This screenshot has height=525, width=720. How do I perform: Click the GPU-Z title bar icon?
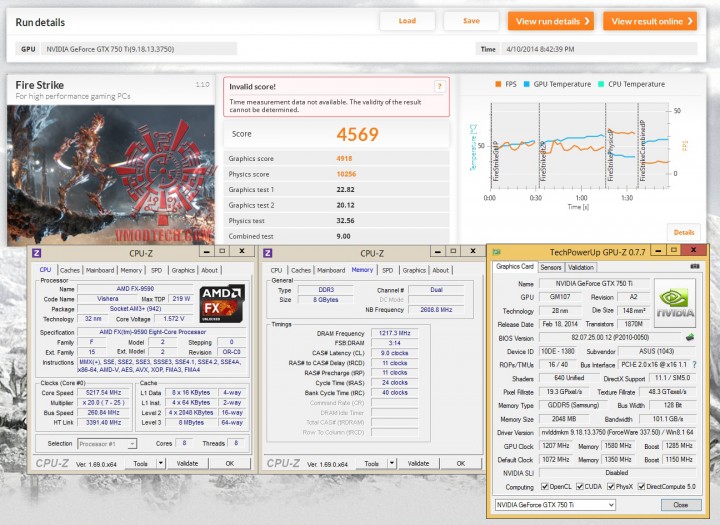point(496,252)
